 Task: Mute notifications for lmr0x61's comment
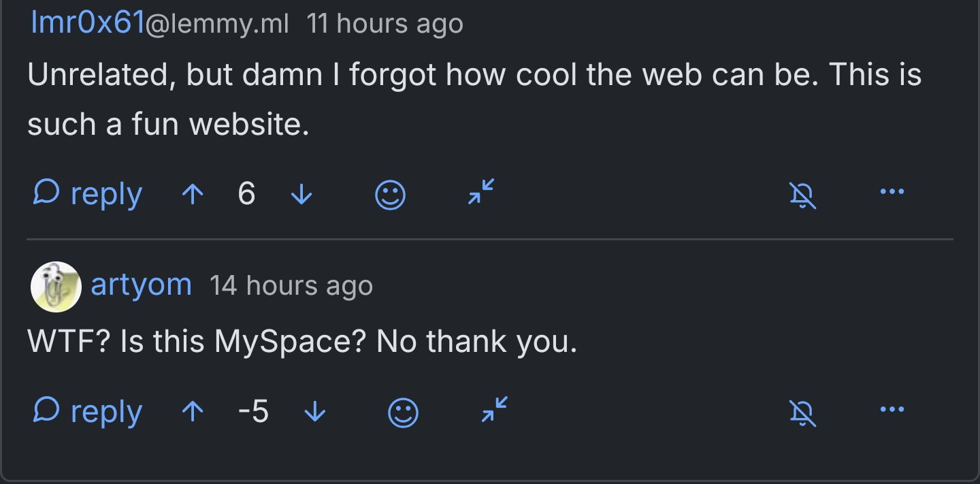pos(803,193)
